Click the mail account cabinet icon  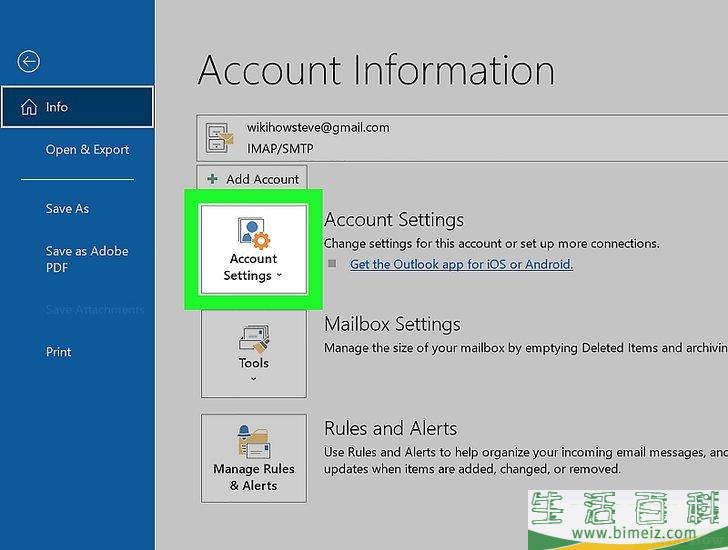point(219,138)
